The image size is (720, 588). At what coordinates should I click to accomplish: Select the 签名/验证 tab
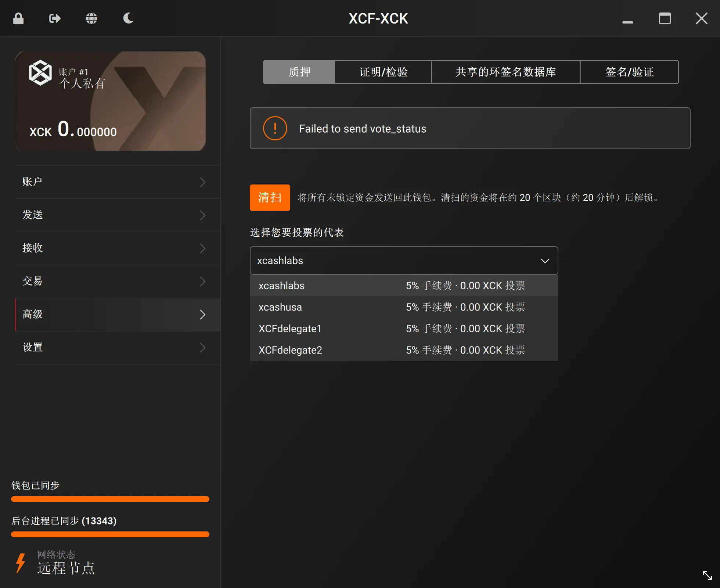click(629, 72)
